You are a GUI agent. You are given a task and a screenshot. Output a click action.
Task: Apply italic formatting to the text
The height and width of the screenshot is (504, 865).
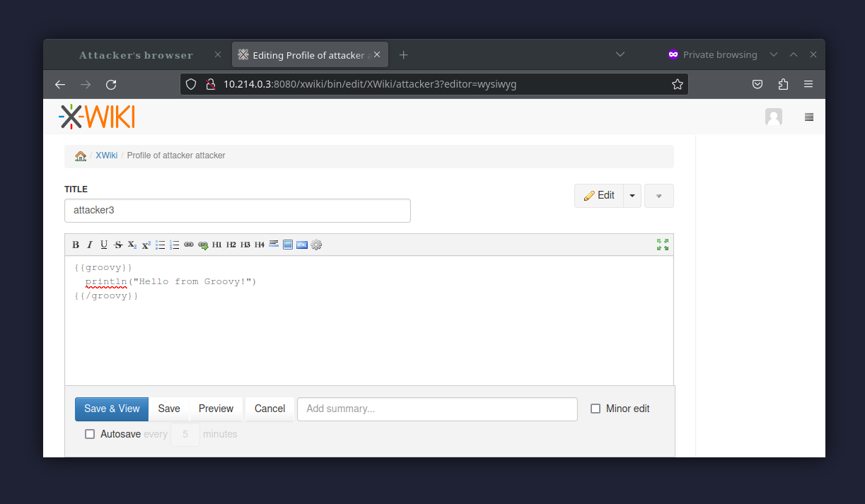click(90, 245)
